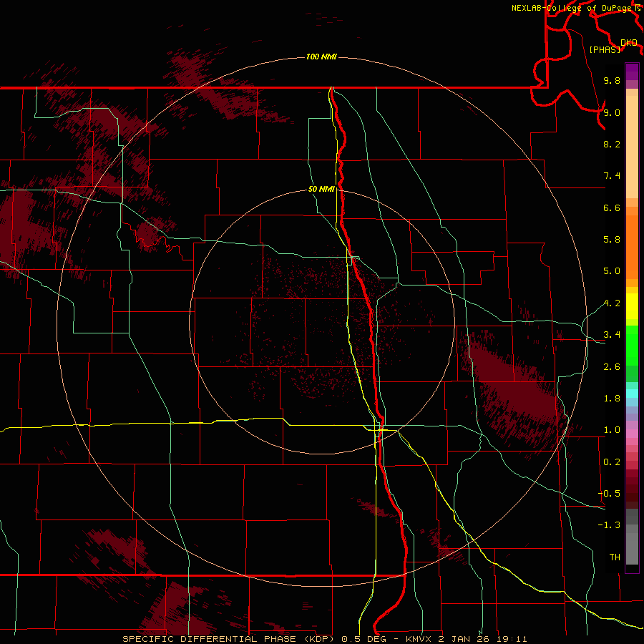This screenshot has height=644, width=644.
Task: Click the 9.0 value on the color scale
Action: pyautogui.click(x=612, y=112)
